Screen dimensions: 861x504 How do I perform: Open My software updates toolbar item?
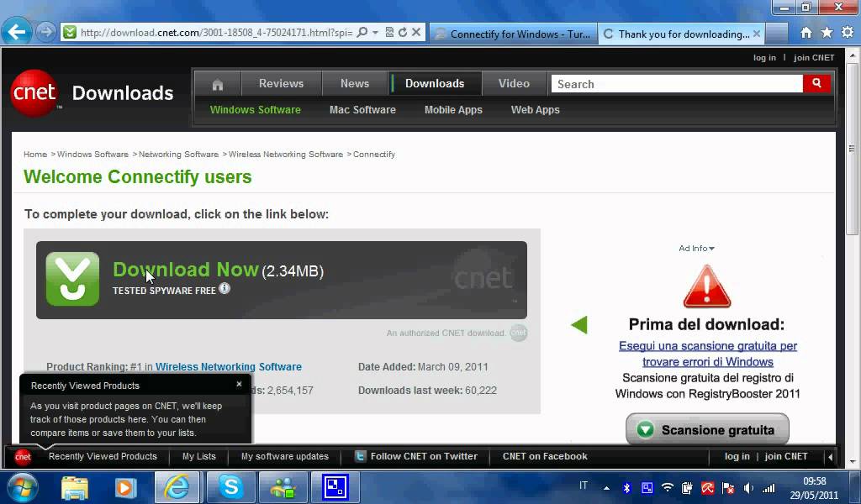click(x=284, y=456)
